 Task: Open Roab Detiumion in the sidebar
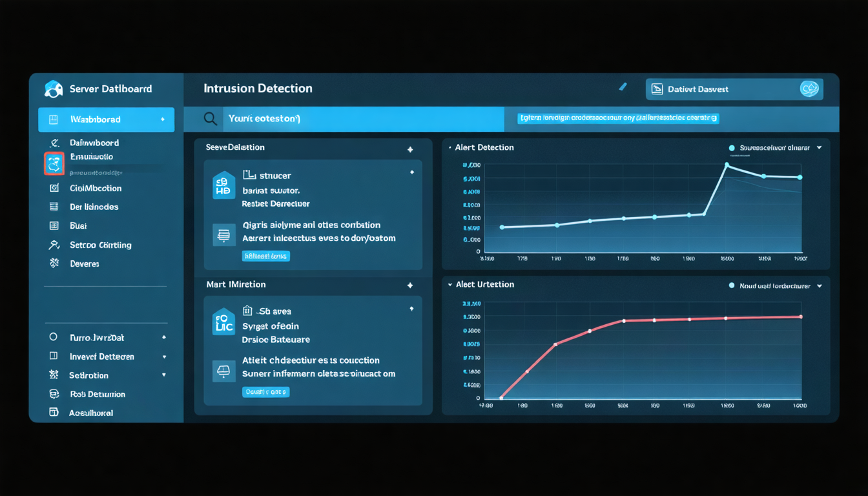(98, 394)
